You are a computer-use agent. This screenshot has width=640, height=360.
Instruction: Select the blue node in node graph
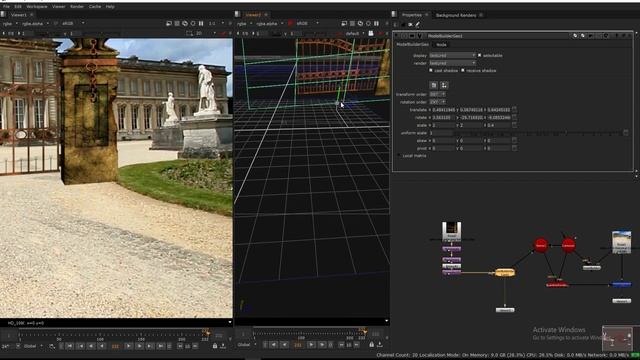click(x=621, y=284)
